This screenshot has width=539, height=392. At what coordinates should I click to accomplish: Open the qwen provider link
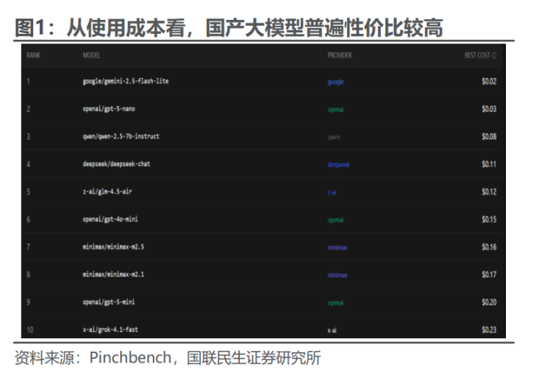click(x=334, y=138)
